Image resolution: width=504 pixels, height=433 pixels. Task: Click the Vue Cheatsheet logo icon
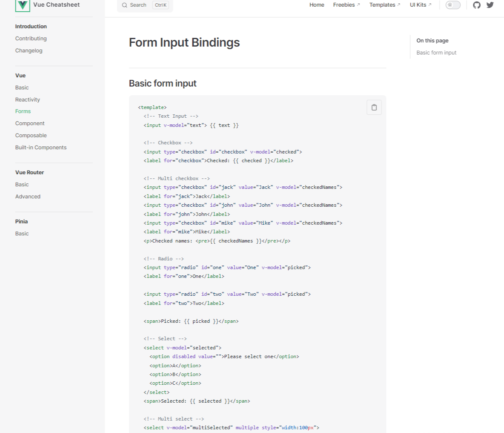coord(22,5)
